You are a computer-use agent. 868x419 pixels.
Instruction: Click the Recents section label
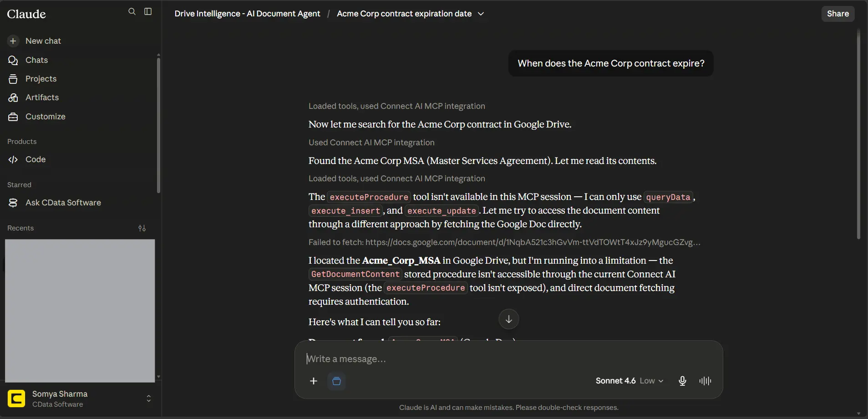(x=20, y=228)
